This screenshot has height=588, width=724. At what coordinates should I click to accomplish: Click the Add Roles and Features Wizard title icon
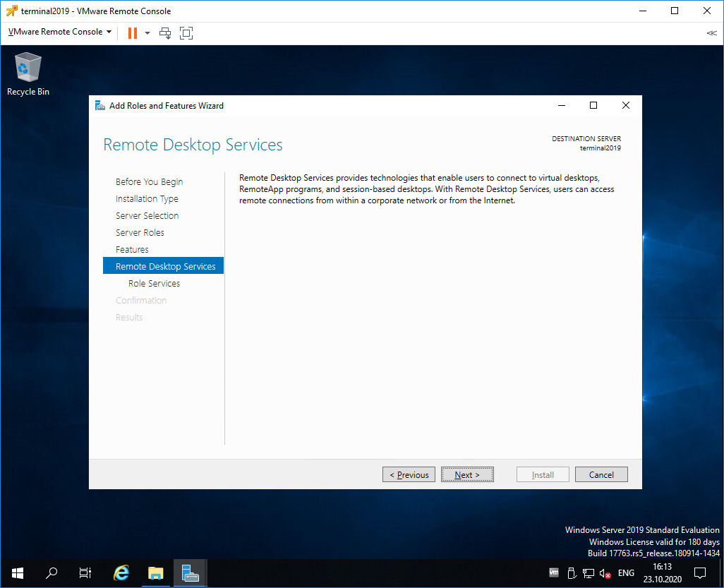tap(99, 106)
